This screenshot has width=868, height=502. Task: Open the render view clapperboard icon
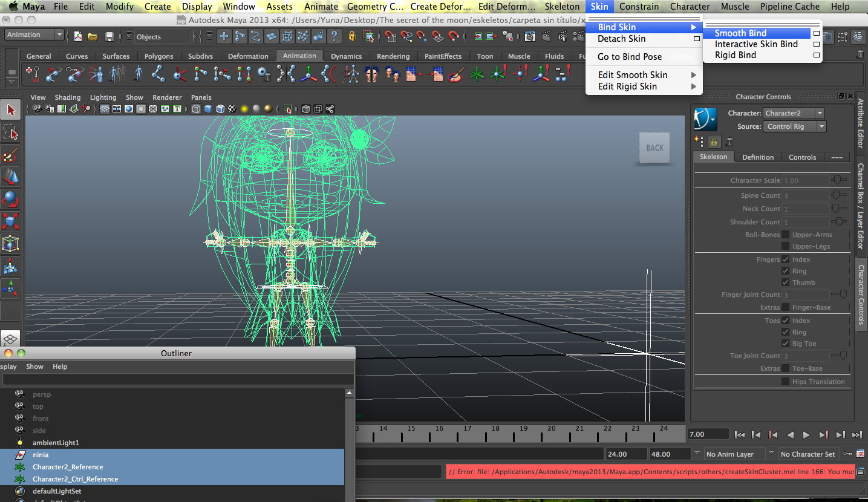click(x=530, y=36)
